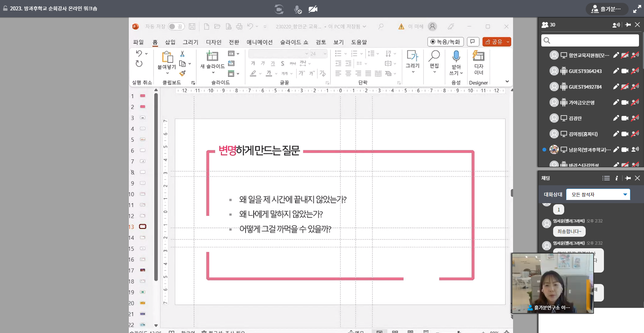The height and width of the screenshot is (333, 644).
Task: Click the '죄송합니다~' chat message
Action: [569, 231]
